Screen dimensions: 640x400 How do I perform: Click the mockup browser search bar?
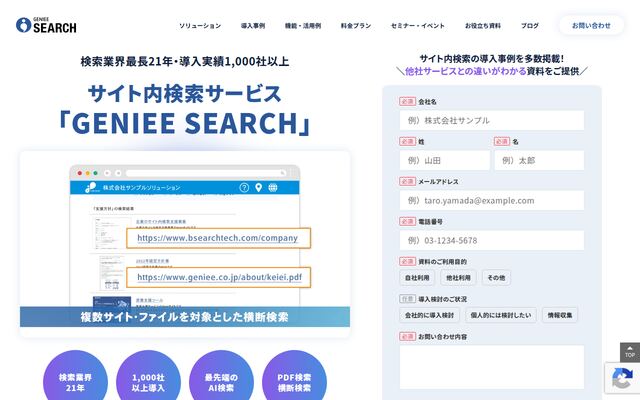point(206,173)
